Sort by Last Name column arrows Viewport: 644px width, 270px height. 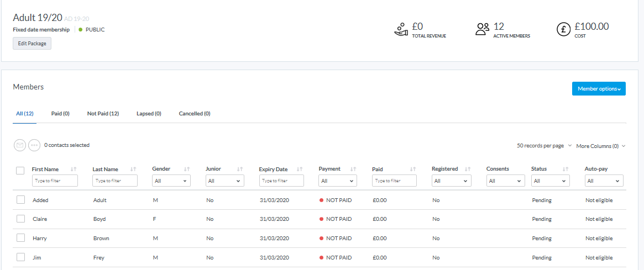[133, 169]
